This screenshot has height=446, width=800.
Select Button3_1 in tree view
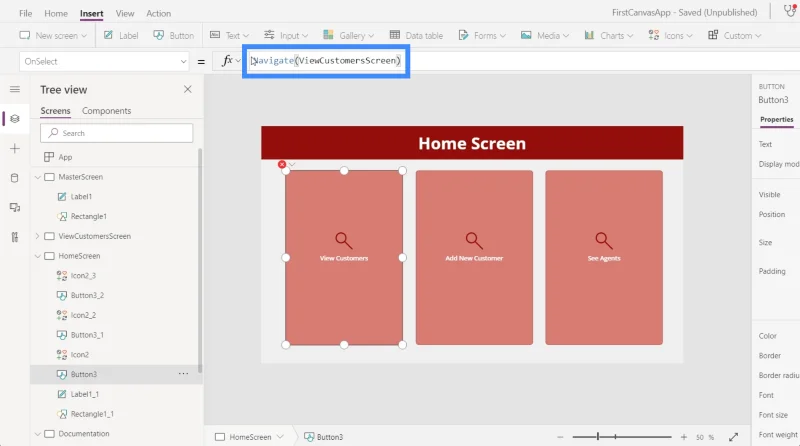87,335
